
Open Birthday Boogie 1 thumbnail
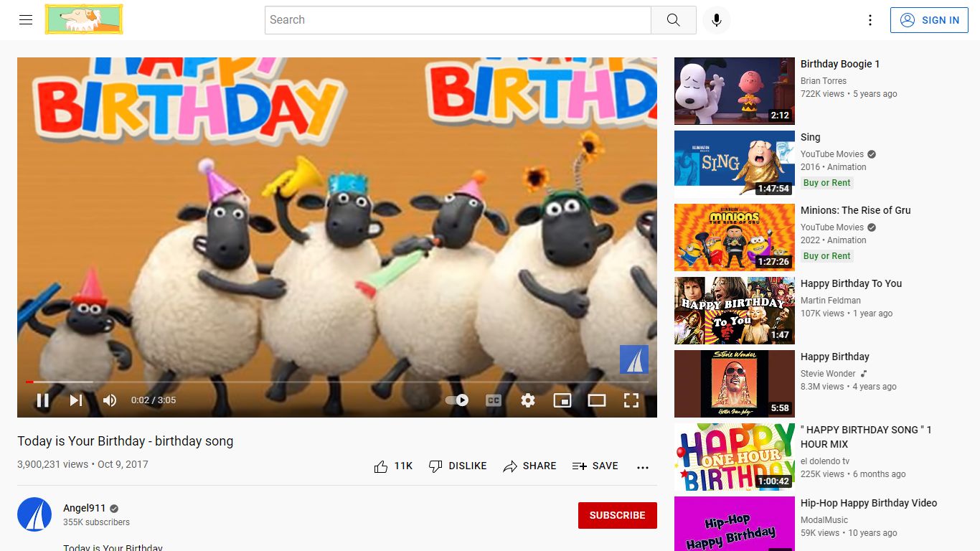[735, 91]
